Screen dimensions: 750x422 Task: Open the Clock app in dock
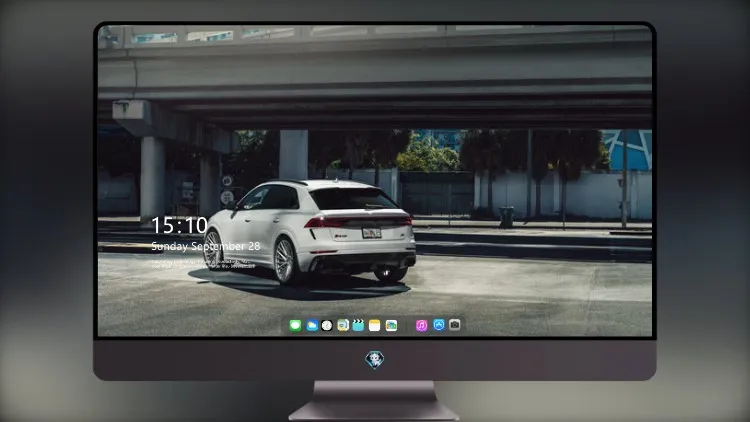coord(327,326)
